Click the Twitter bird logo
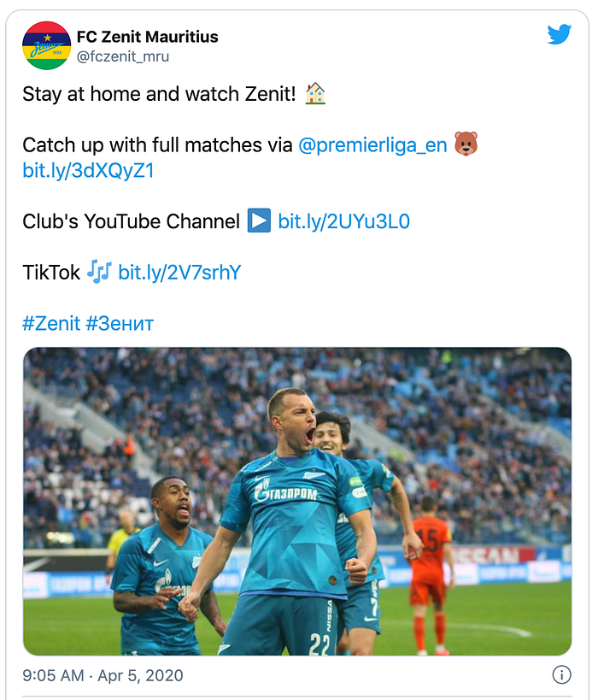 point(560,34)
